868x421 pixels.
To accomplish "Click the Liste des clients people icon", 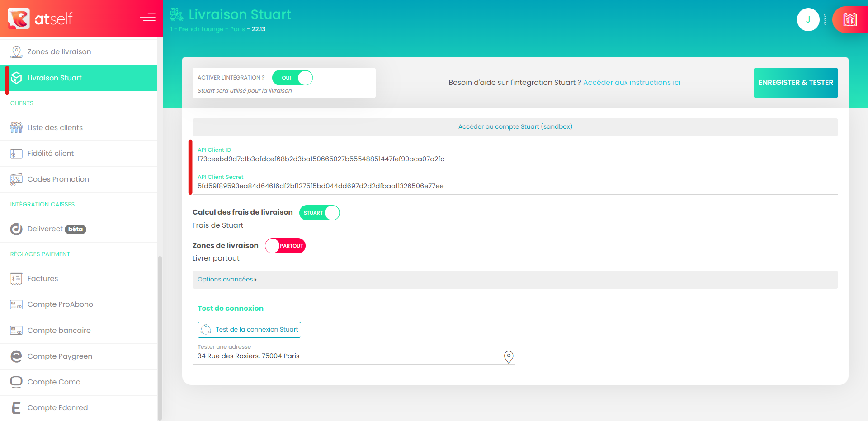I will (16, 127).
